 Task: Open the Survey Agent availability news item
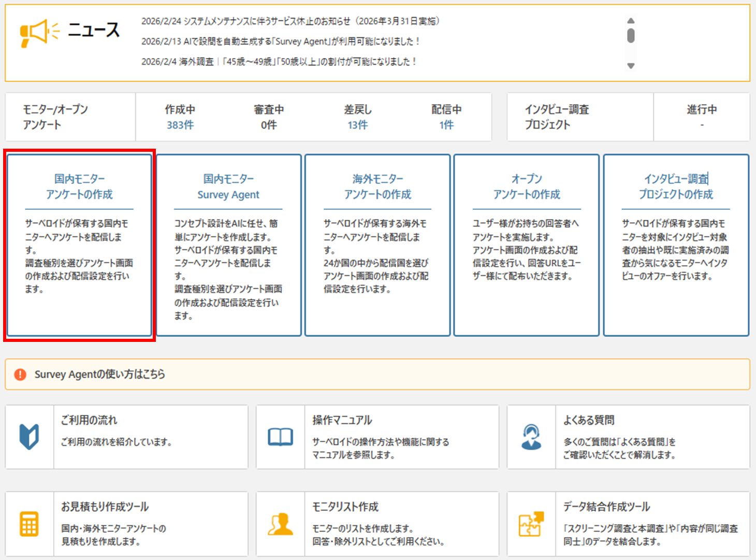(x=281, y=41)
